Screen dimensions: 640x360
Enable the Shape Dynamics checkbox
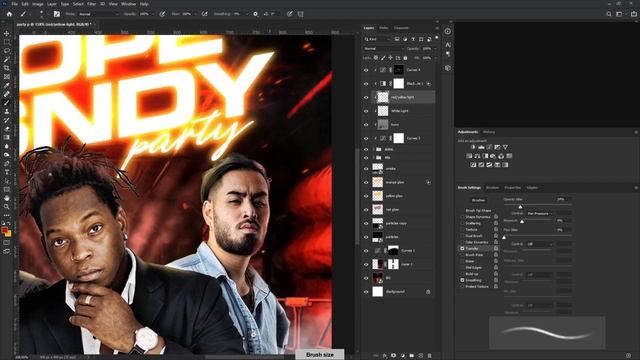462,217
